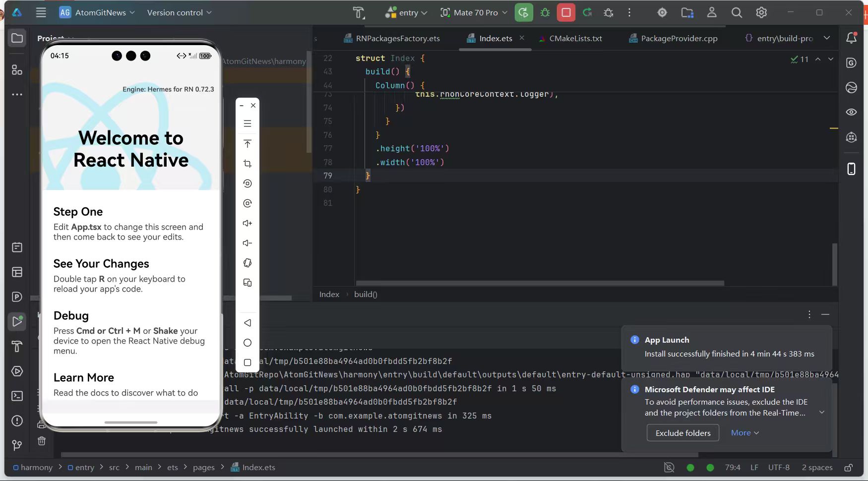Click the emulator recents square button
This screenshot has width=868, height=481.
click(248, 362)
